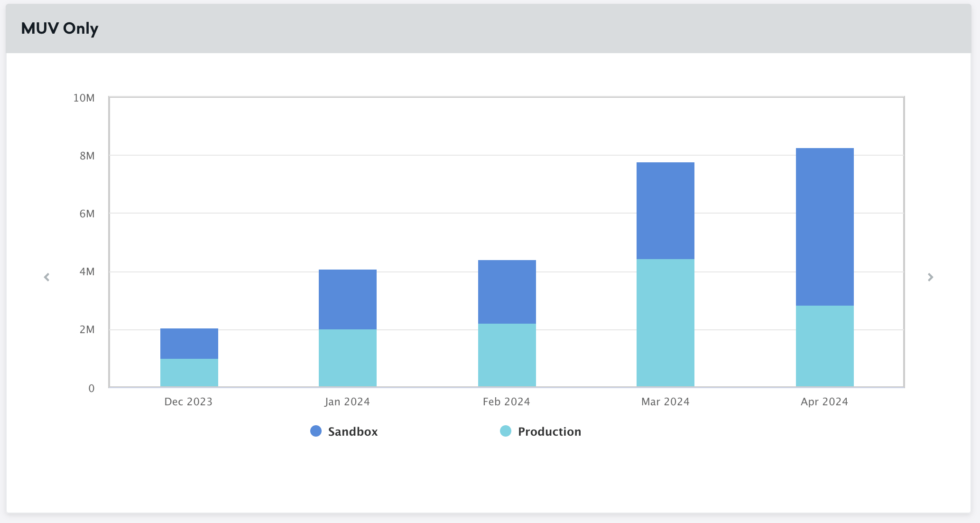Screen dimensions: 980x523
Task: Click the Production legend label
Action: 549,431
